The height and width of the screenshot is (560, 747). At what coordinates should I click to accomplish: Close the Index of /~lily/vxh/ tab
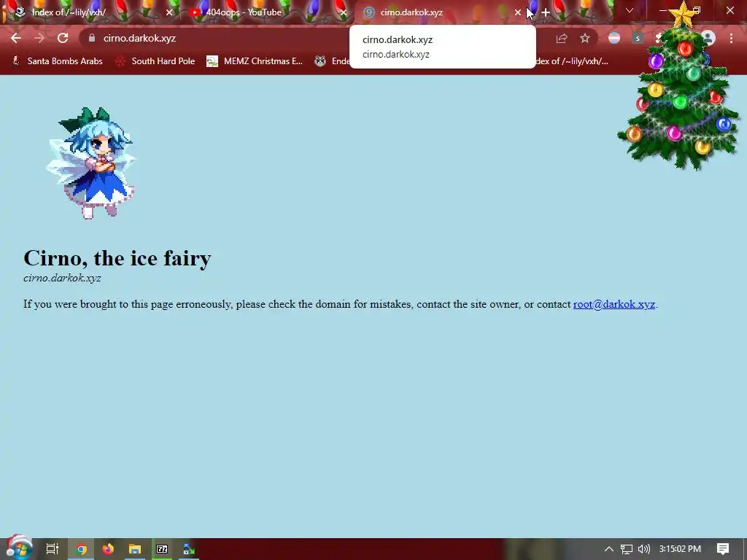(x=169, y=12)
